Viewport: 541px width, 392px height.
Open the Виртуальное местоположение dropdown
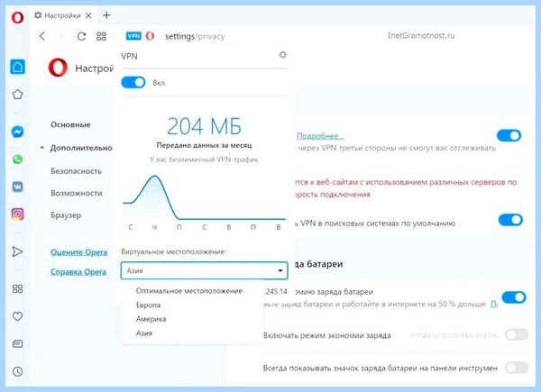tap(205, 270)
